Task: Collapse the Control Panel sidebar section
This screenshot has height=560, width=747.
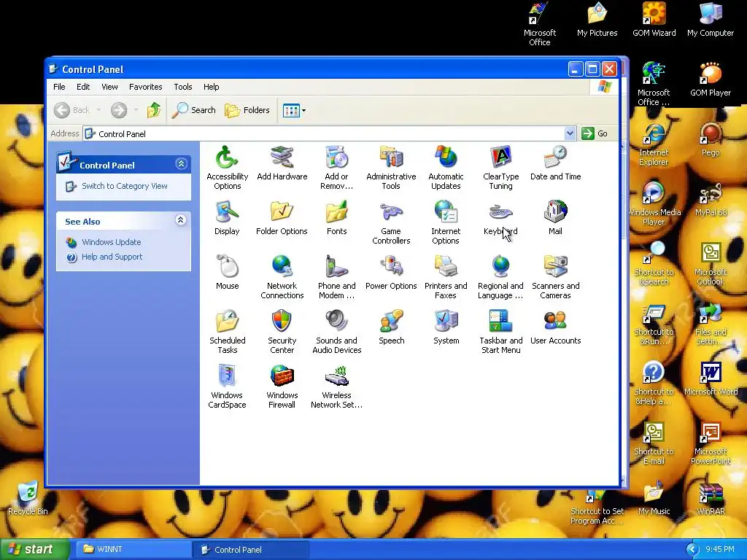Action: [181, 164]
